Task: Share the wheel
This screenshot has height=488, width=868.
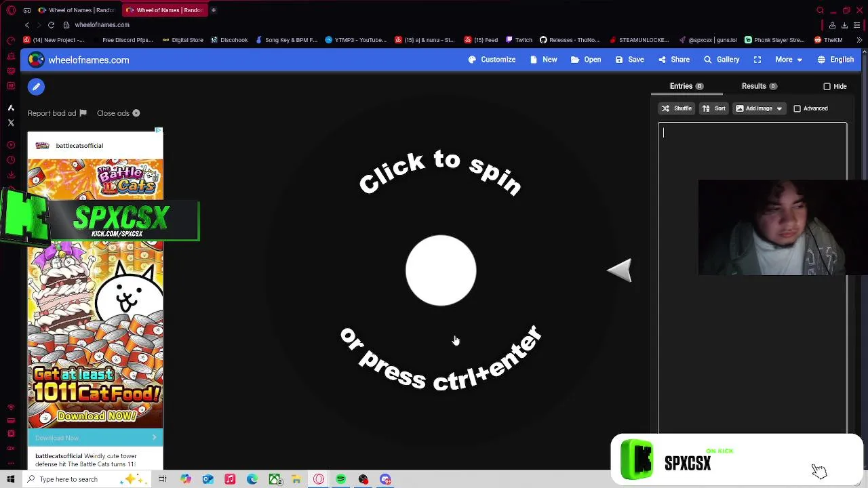Action: pos(673,60)
